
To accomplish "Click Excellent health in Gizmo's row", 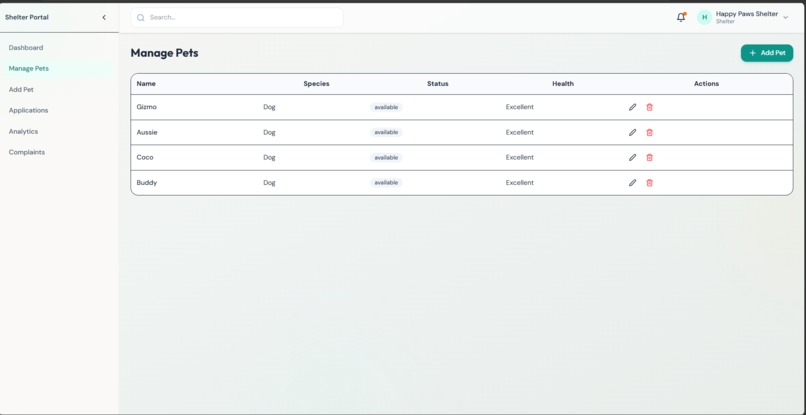I will [x=520, y=107].
